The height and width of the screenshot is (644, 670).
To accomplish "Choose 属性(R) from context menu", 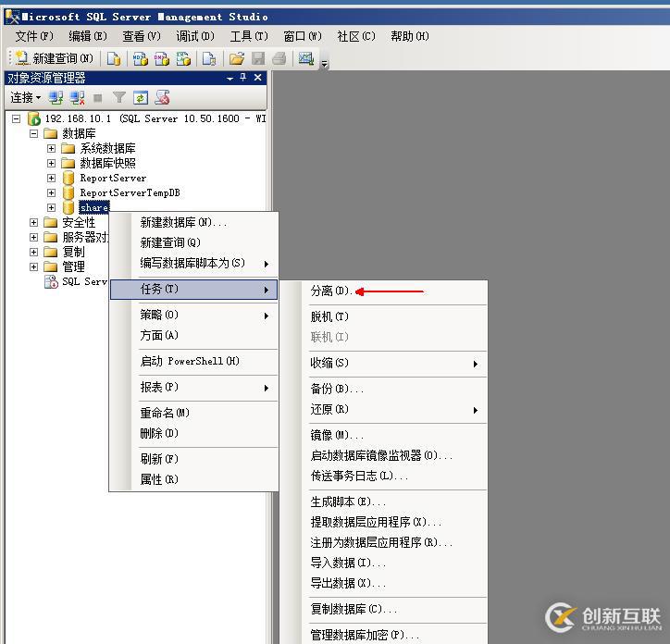I will (193, 479).
